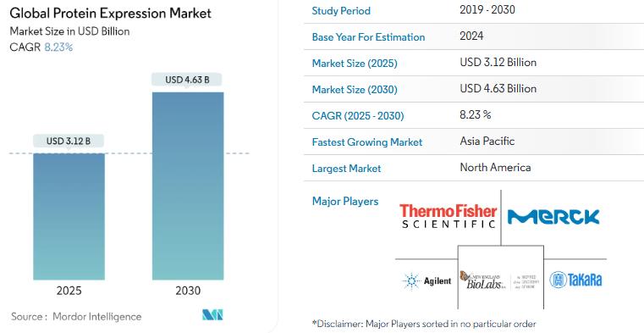The height and width of the screenshot is (333, 644).
Task: Click the Merck logo
Action: click(x=553, y=217)
